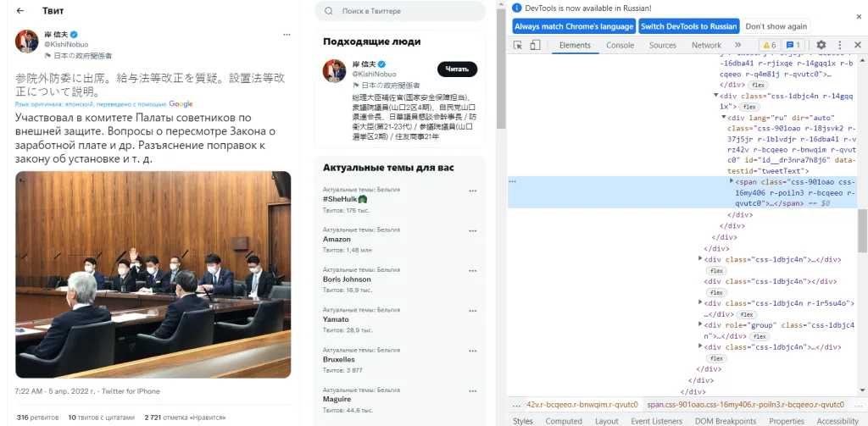Switch to the Computed pane tab
868x426 pixels.
[x=564, y=421]
